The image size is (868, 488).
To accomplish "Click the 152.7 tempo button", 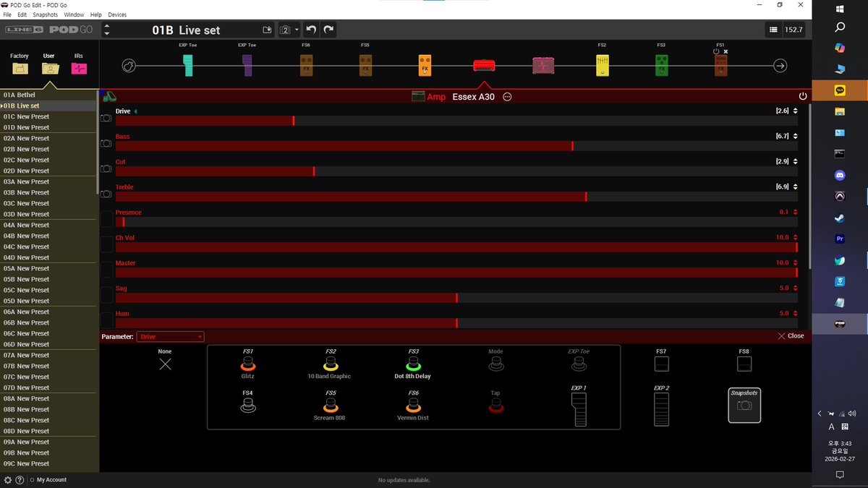I will [793, 30].
